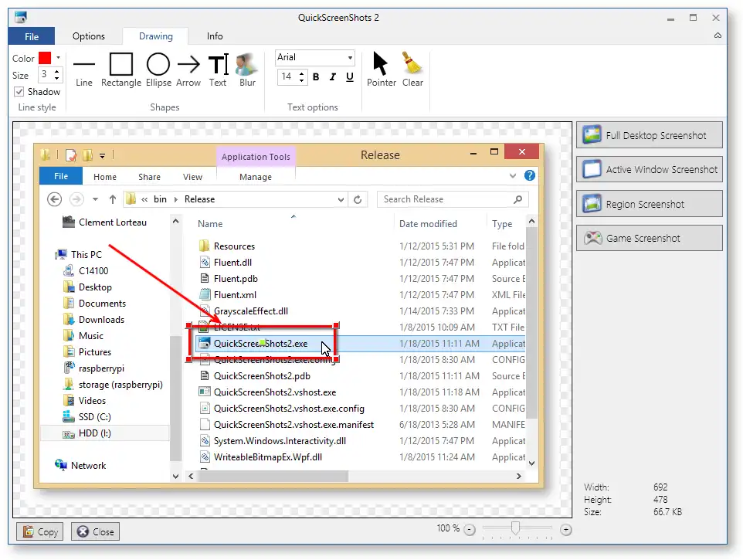Image resolution: width=743 pixels, height=560 pixels.
Task: Sort by the Name column header
Action: point(210,224)
